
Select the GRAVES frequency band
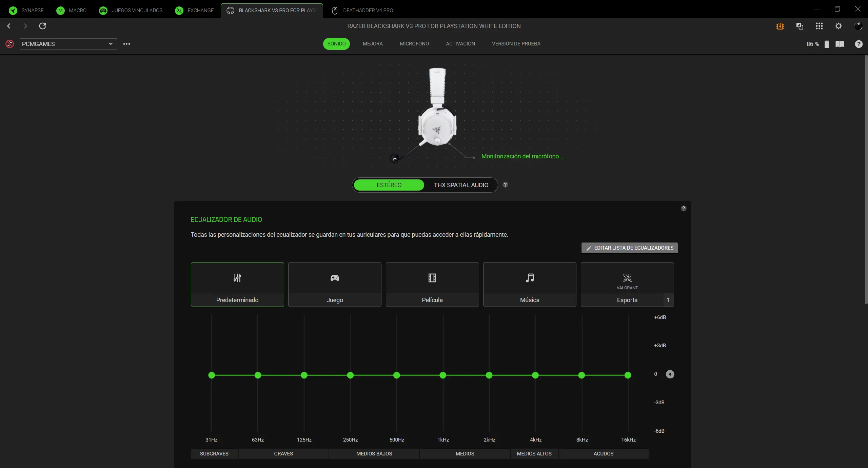283,454
